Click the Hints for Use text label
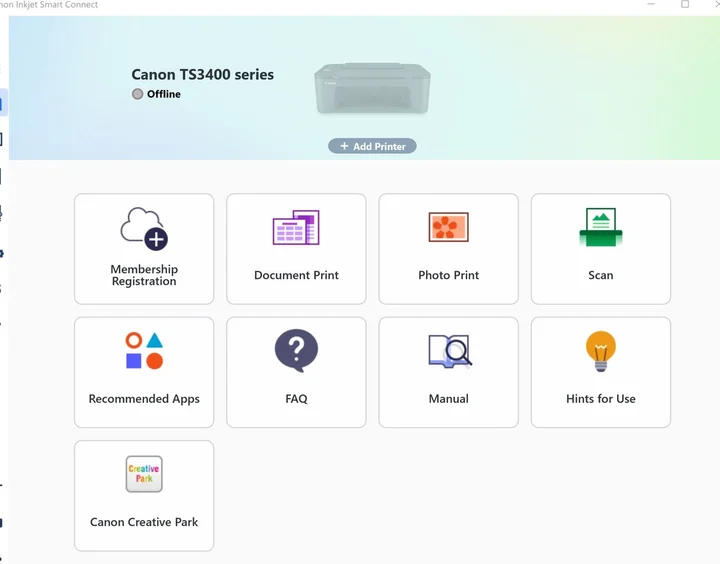 600,398
